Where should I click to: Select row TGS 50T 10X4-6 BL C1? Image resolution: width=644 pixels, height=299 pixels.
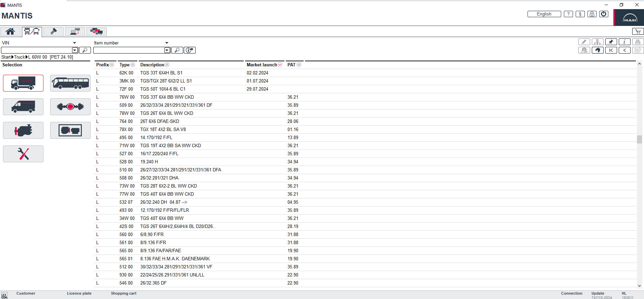[365, 89]
